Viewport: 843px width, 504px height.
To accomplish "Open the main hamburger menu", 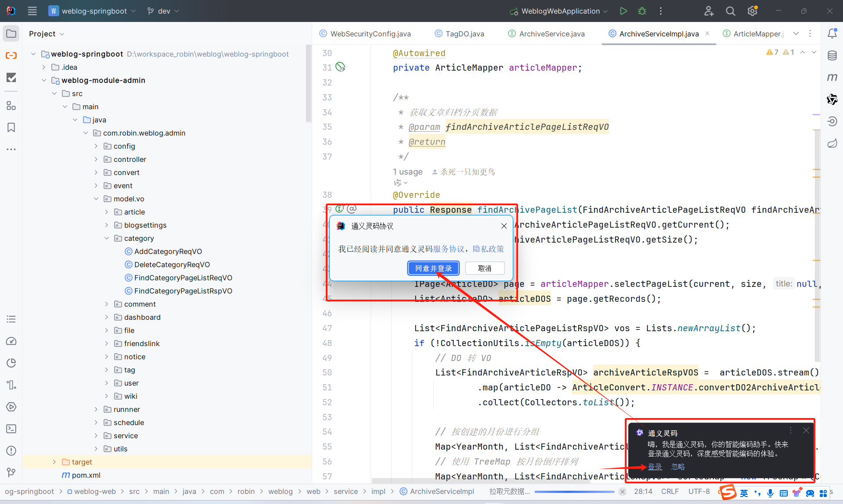I will [x=32, y=11].
